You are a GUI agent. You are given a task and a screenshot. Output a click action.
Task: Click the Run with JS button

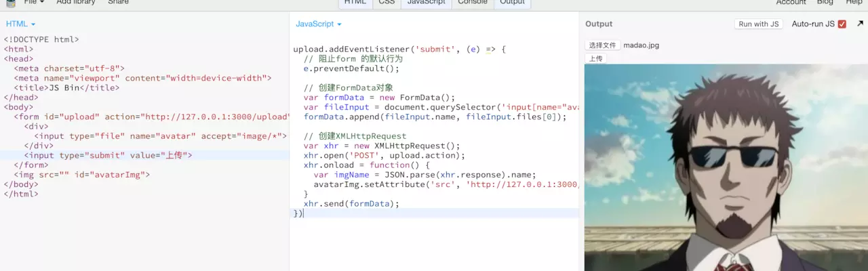pos(759,24)
